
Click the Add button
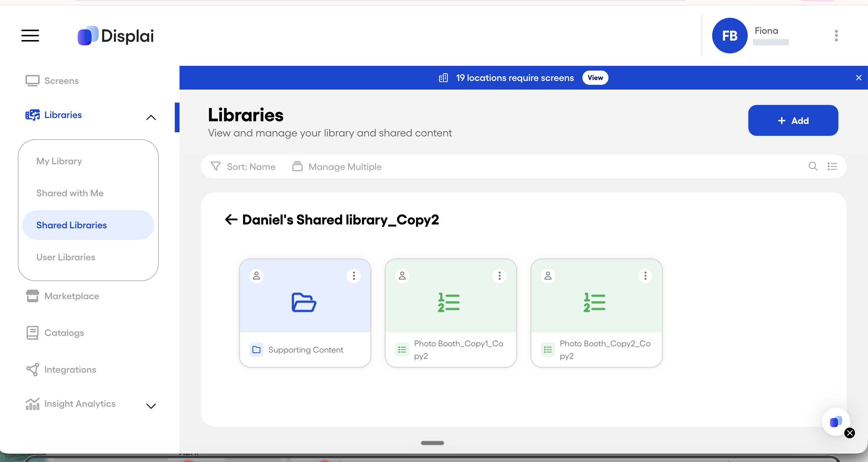[793, 120]
